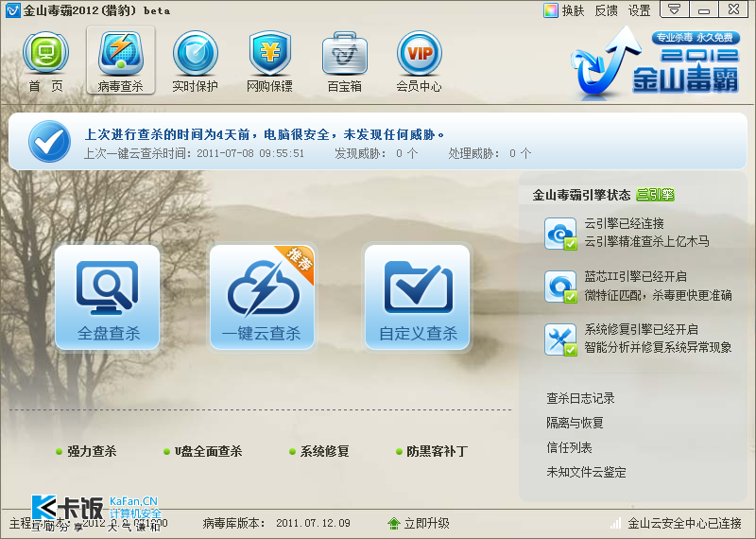Open 信任列表 trust list
This screenshot has width=756, height=539.
coord(569,448)
